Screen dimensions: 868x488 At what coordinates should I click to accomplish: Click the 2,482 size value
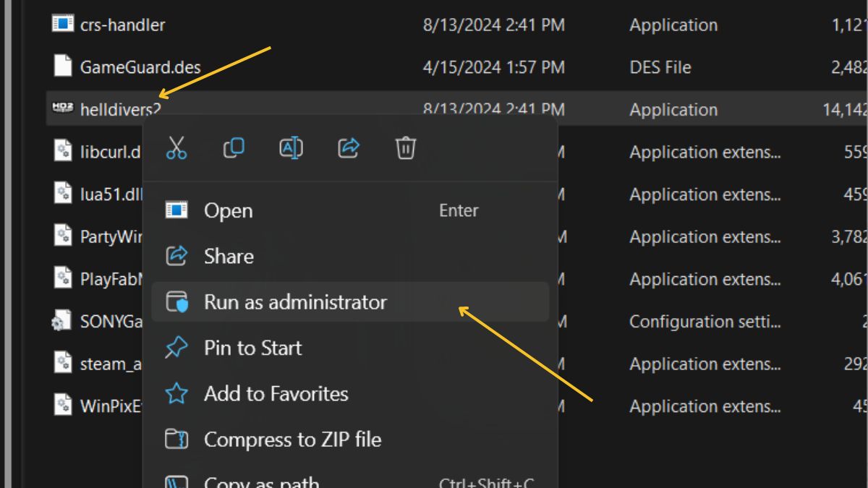tap(849, 67)
